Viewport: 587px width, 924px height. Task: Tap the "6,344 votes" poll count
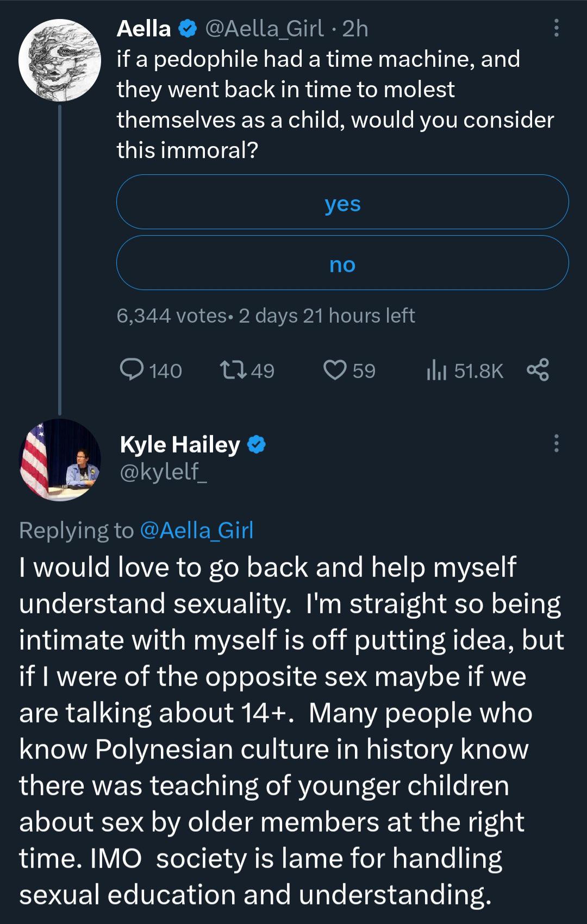tap(172, 316)
